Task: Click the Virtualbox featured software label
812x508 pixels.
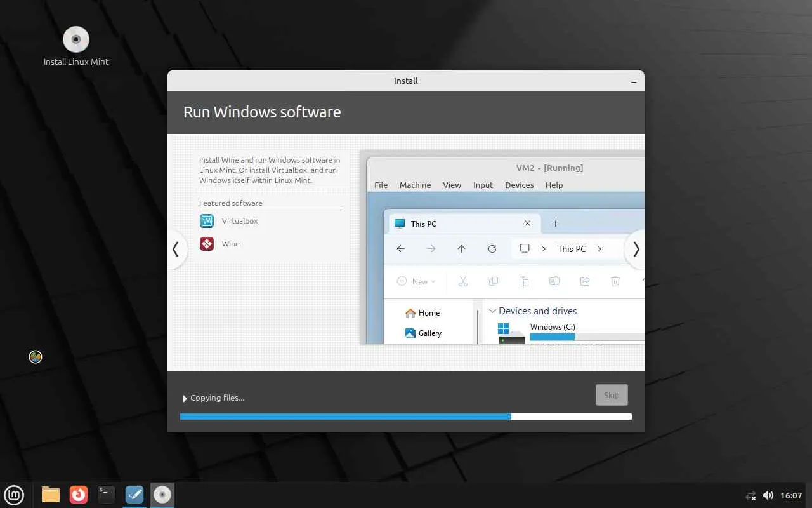Action: click(240, 221)
